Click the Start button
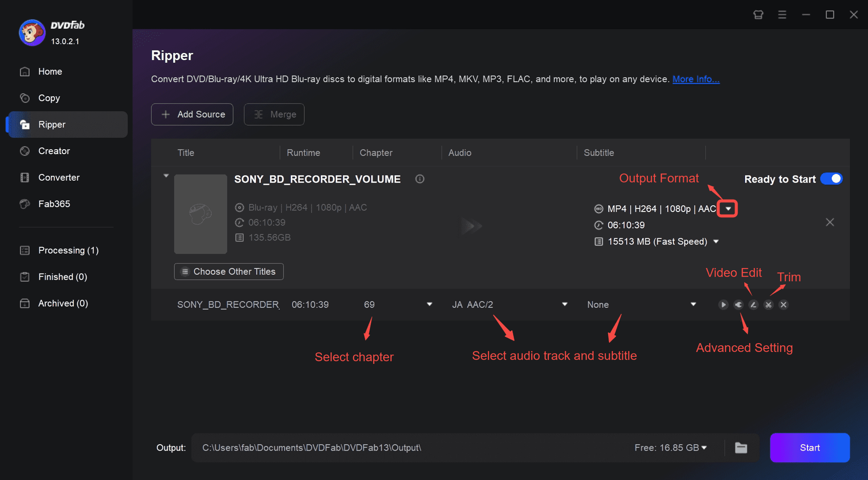This screenshot has height=480, width=868. click(x=810, y=448)
